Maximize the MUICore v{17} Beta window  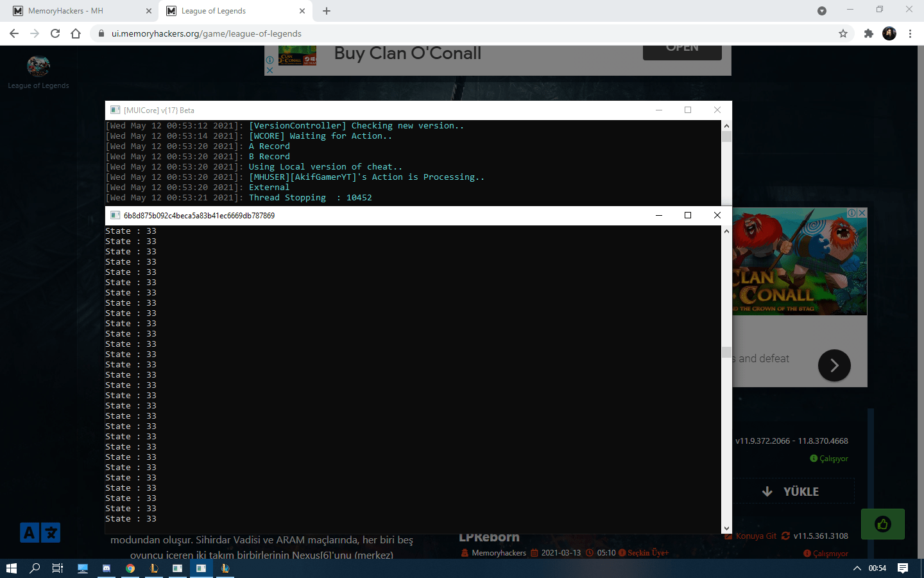(x=688, y=110)
